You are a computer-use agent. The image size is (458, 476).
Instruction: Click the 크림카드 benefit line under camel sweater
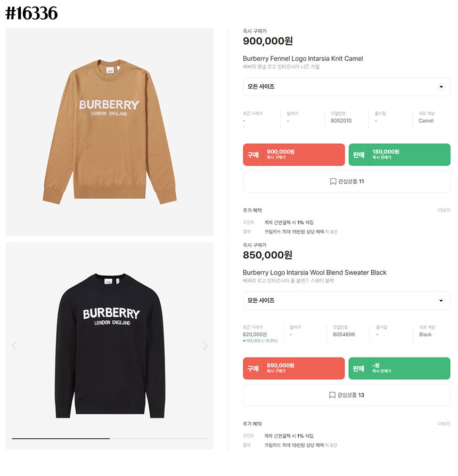pyautogui.click(x=300, y=232)
